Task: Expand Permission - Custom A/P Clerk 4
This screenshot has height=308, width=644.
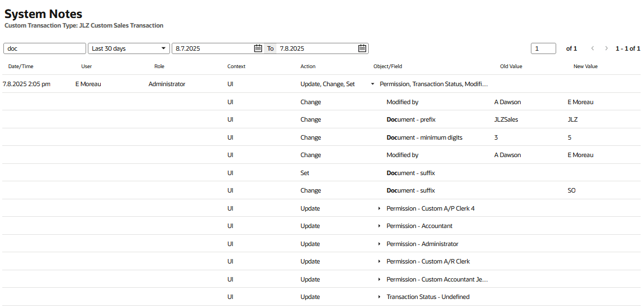Action: (x=379, y=209)
